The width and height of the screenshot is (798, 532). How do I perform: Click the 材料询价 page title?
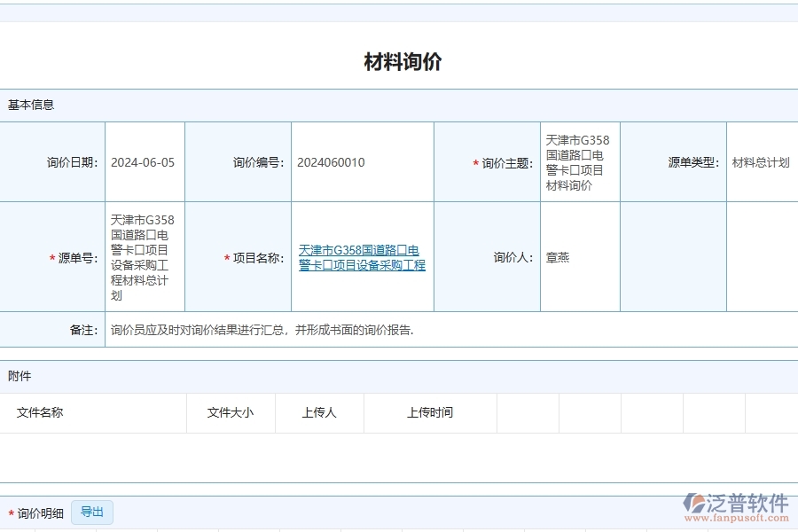click(x=402, y=61)
